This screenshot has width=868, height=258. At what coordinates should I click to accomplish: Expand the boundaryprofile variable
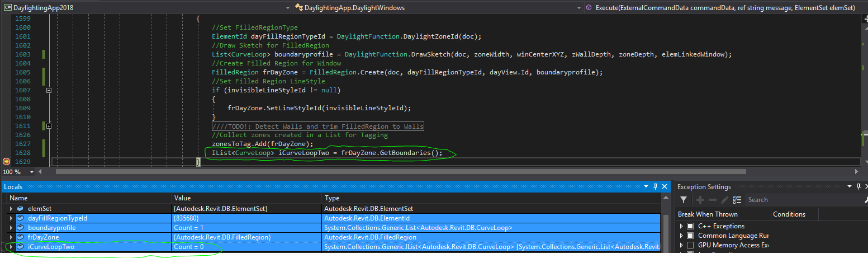click(11, 228)
